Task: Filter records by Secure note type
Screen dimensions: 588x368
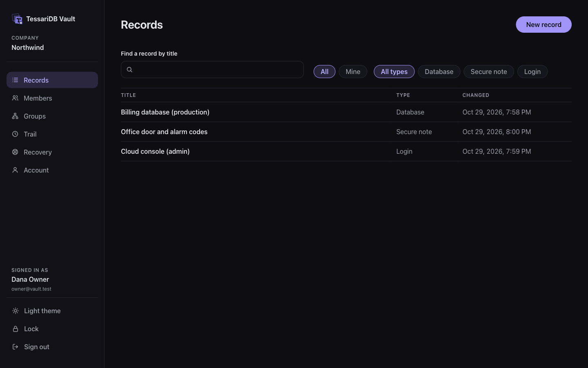Action: 489,72
